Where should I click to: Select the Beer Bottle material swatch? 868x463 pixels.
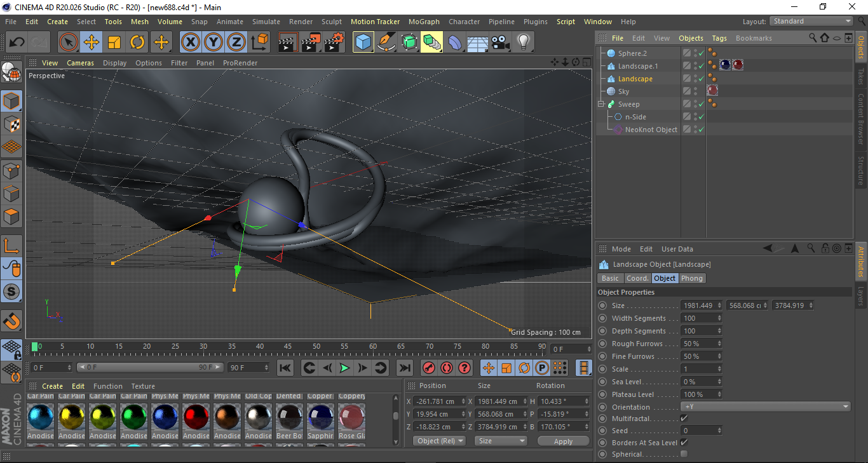click(289, 417)
